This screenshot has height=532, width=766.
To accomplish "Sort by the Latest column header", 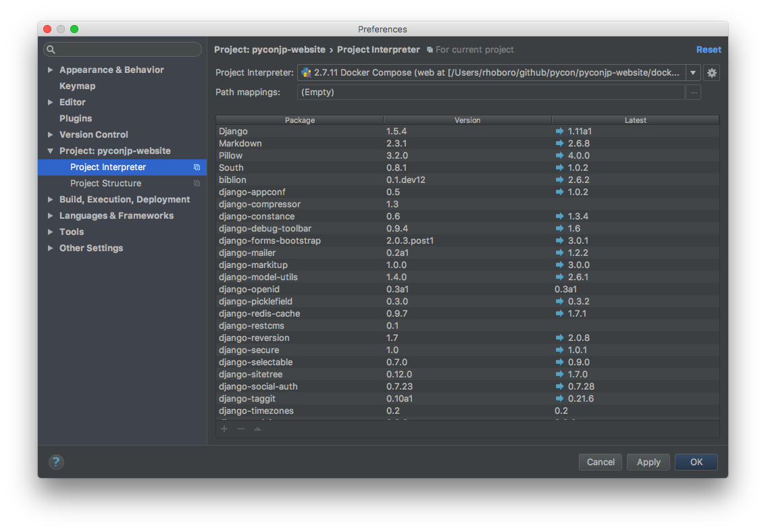I will pyautogui.click(x=635, y=120).
